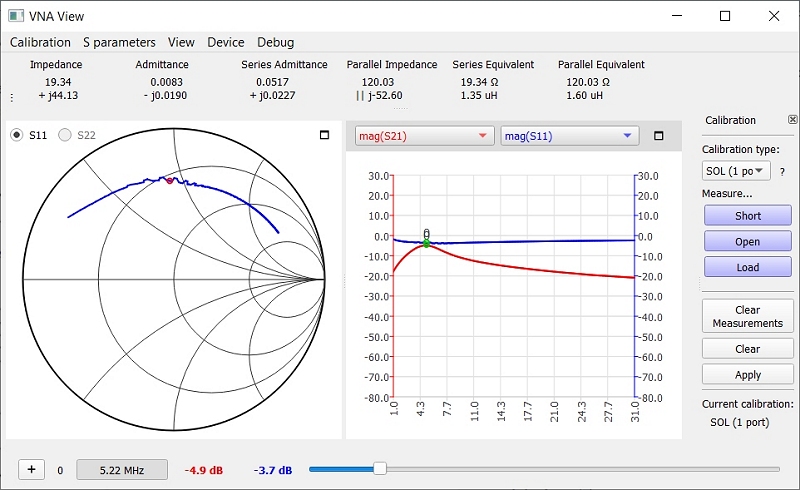
Task: Open the Device menu
Action: (x=225, y=42)
